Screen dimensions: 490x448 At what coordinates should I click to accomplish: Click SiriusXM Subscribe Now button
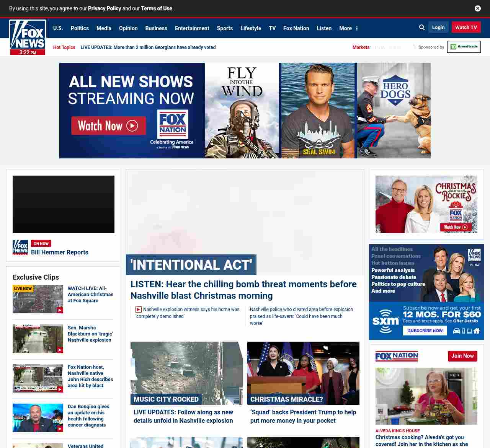point(425,331)
